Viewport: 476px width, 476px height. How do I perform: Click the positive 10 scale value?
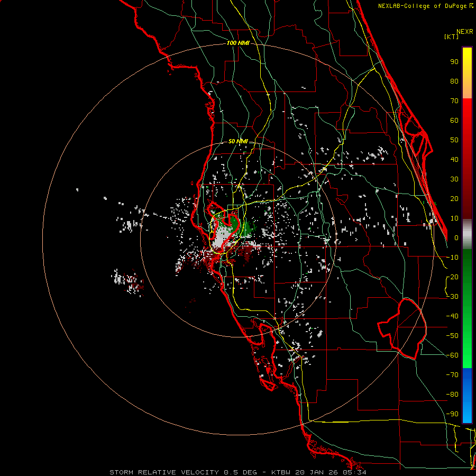(x=454, y=218)
